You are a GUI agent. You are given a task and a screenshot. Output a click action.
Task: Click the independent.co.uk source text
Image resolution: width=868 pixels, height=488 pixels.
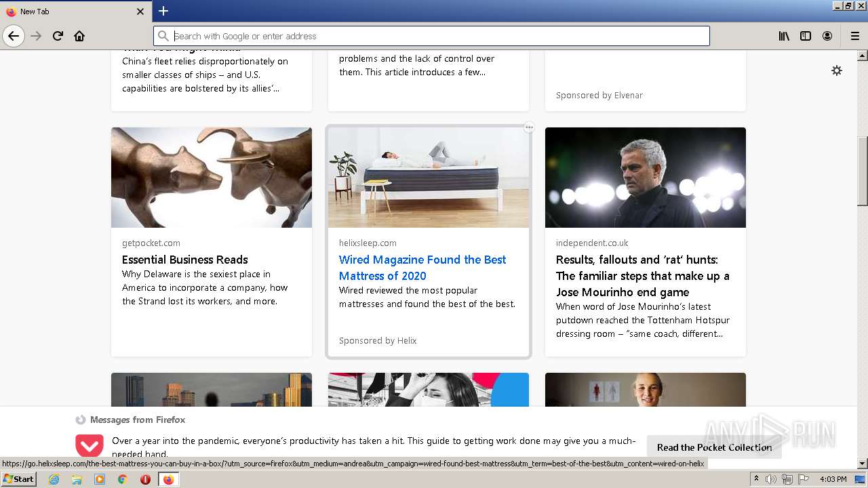pos(592,243)
